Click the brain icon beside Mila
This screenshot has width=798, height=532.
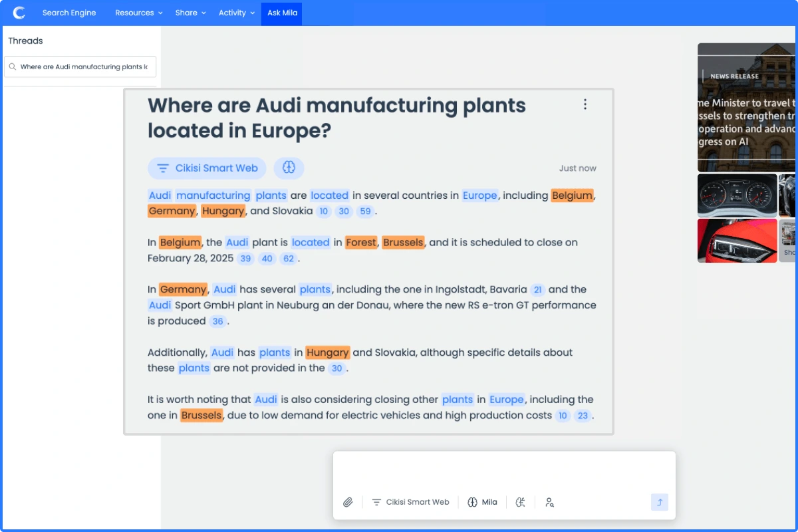(x=473, y=502)
